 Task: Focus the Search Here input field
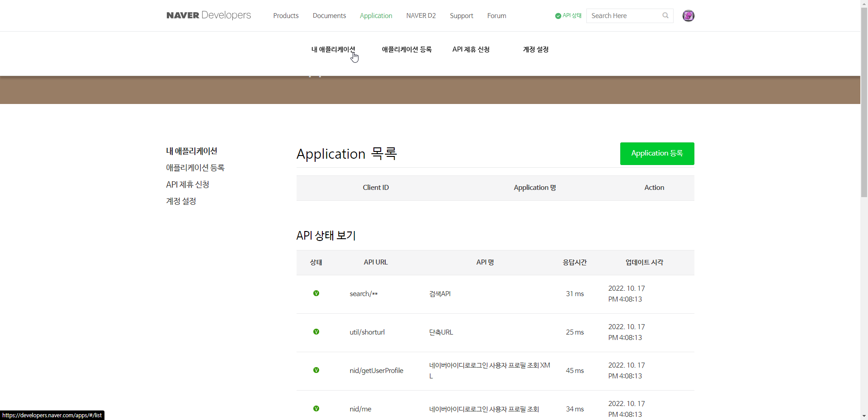point(624,16)
